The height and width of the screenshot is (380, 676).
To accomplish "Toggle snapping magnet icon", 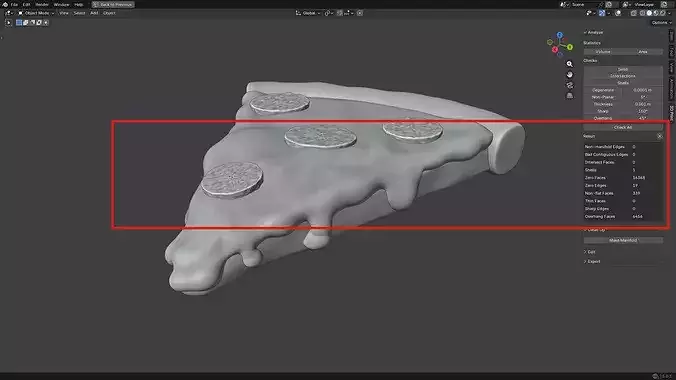I will (340, 13).
